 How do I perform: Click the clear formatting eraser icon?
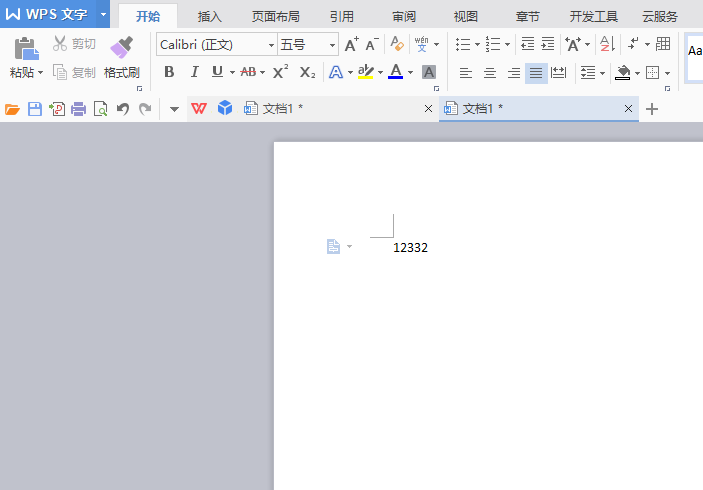pos(397,44)
